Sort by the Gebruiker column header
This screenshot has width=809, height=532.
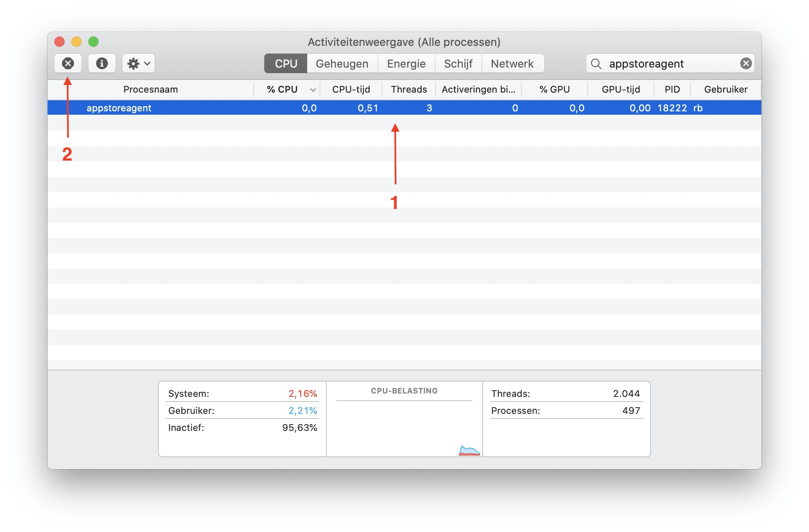726,90
